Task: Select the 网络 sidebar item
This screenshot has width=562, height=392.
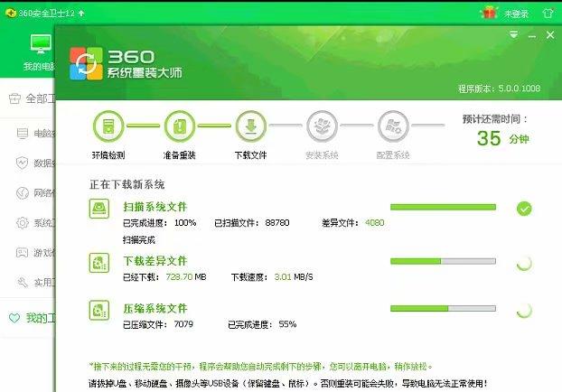Action: click(x=35, y=192)
